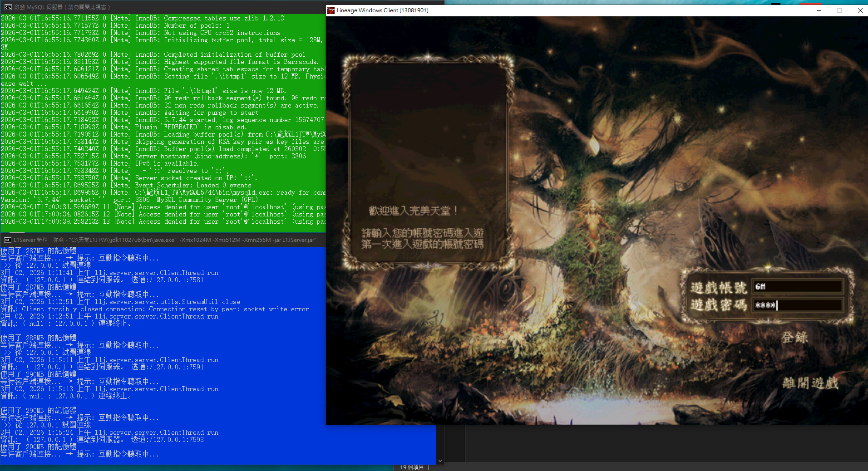Click the 'Compressed tables use zlib 1.2.13' line
868x471 pixels.
pos(142,18)
